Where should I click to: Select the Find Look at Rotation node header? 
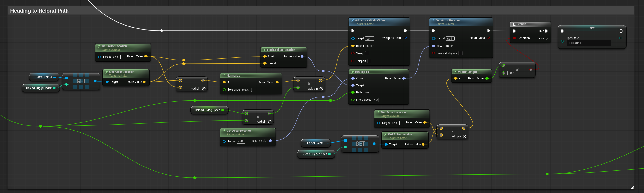click(284, 50)
